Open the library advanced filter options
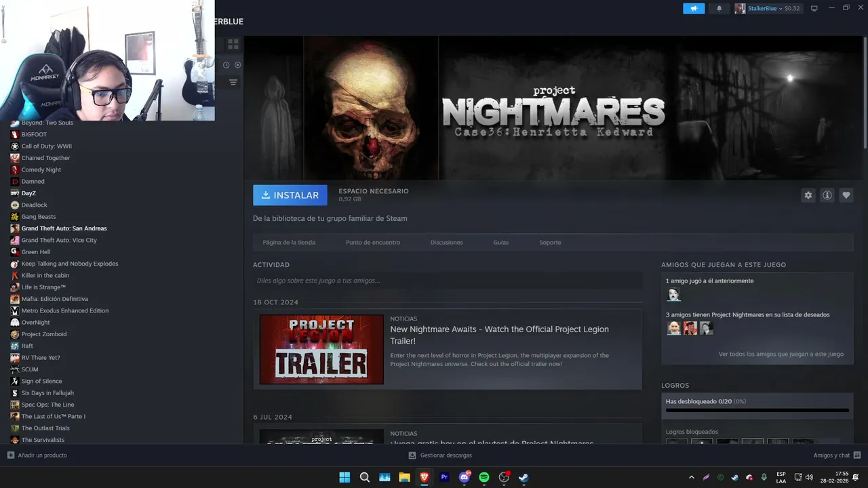868x488 pixels. 233,82
